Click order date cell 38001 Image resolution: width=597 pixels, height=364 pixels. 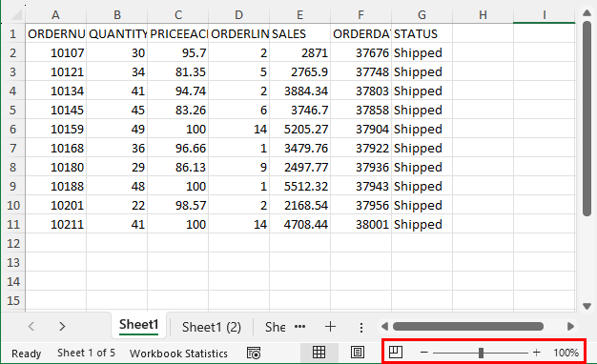click(360, 225)
